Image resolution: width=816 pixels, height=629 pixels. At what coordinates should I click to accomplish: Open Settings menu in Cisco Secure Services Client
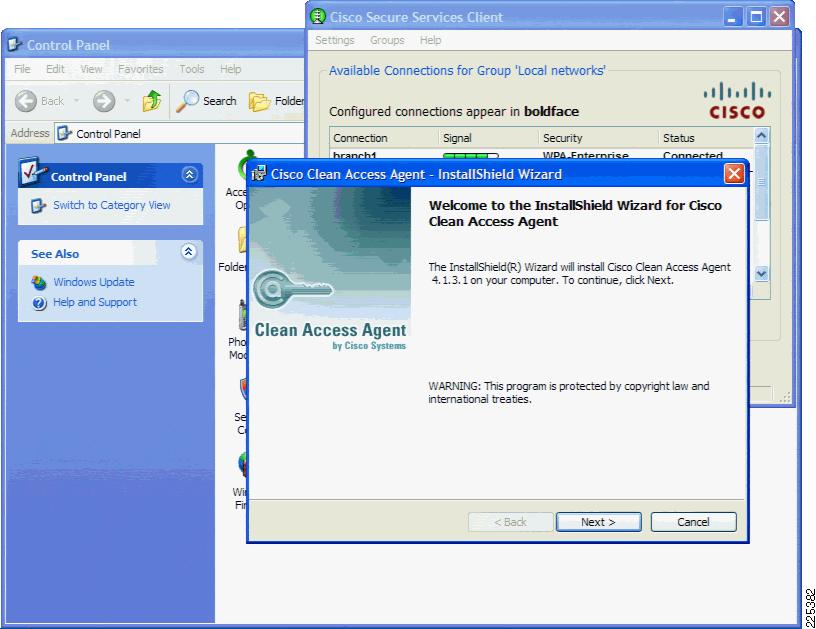click(335, 40)
